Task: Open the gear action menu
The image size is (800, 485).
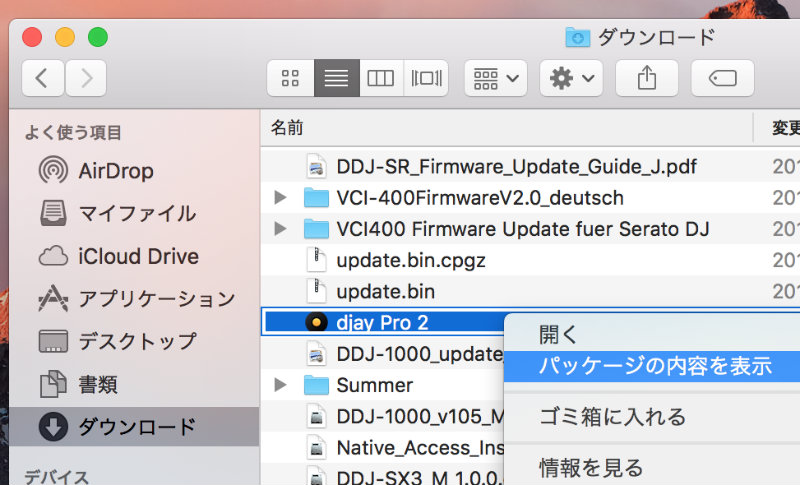Action: 571,78
